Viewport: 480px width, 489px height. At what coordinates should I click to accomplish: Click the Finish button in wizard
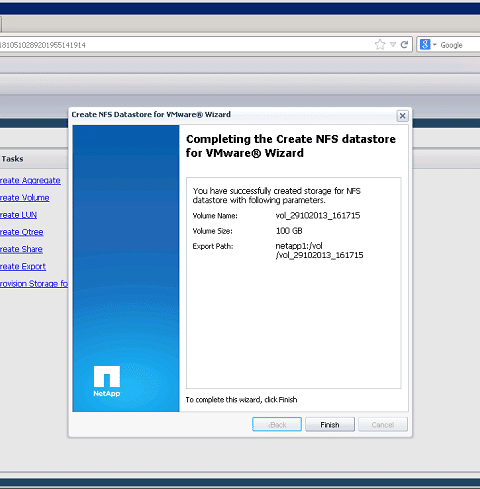(330, 424)
